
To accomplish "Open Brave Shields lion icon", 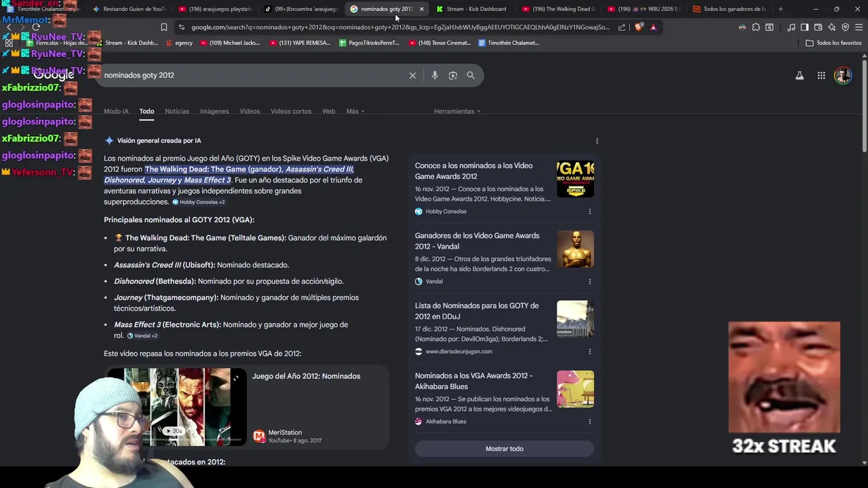I will coord(639,27).
